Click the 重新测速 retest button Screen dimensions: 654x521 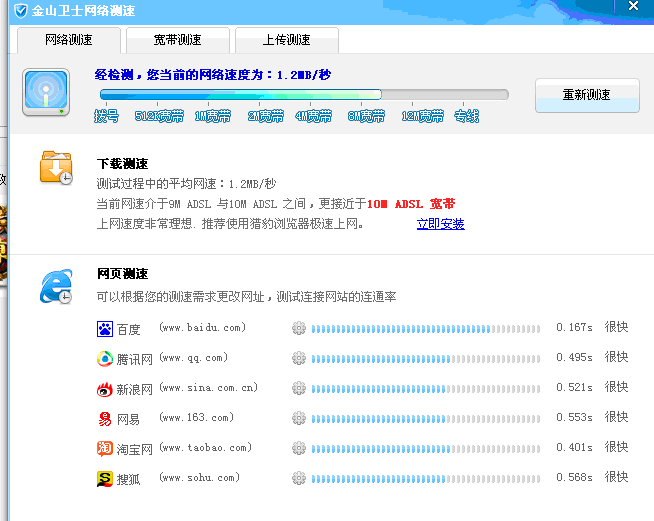(587, 95)
